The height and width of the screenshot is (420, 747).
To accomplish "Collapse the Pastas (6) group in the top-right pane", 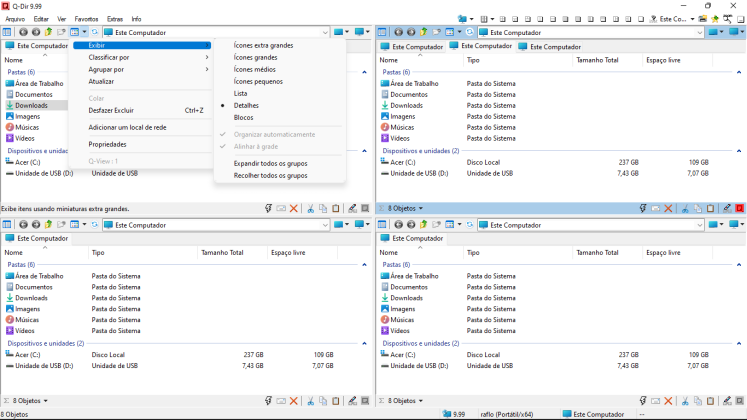I will pyautogui.click(x=739, y=72).
